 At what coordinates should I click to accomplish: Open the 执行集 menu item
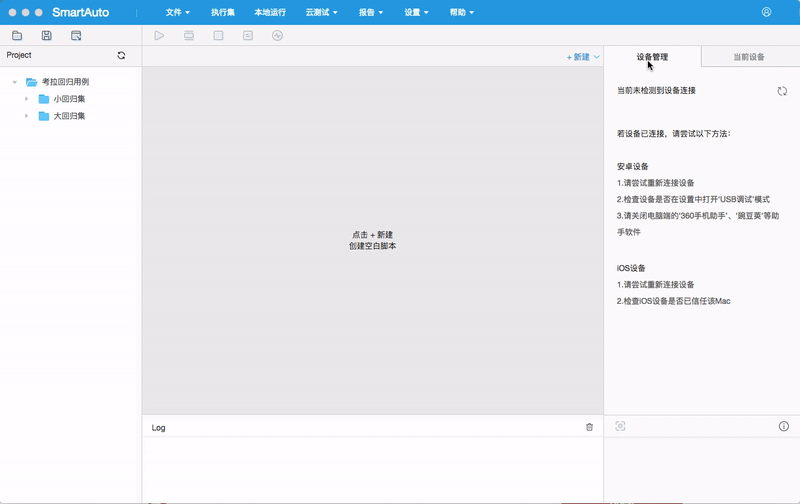tap(223, 12)
